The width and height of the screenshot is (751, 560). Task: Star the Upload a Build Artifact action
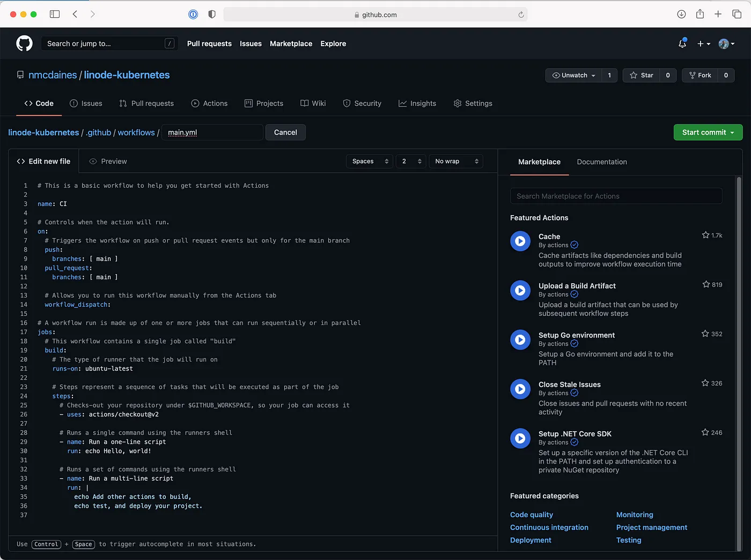(706, 284)
